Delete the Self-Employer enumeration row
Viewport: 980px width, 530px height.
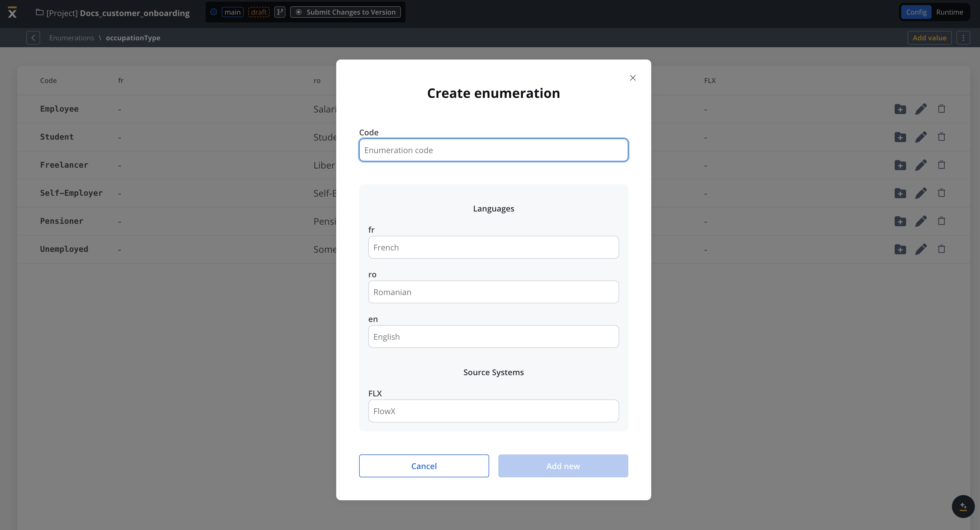tap(942, 193)
